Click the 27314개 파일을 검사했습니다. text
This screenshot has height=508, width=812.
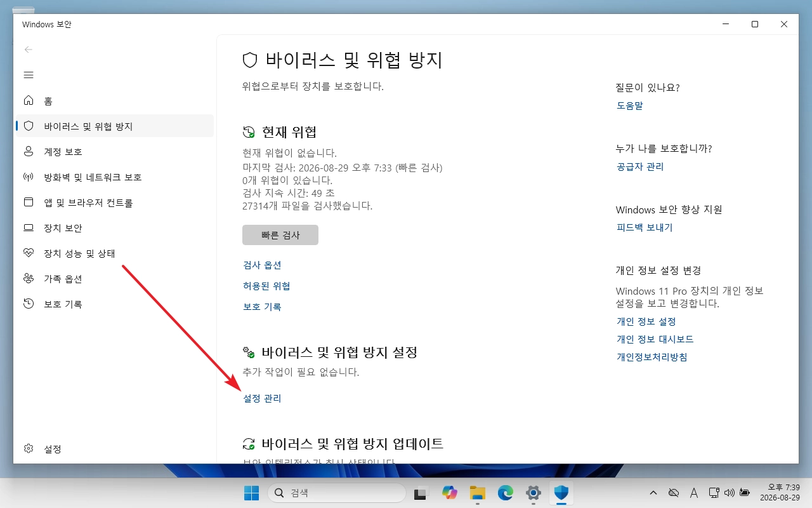click(x=308, y=206)
